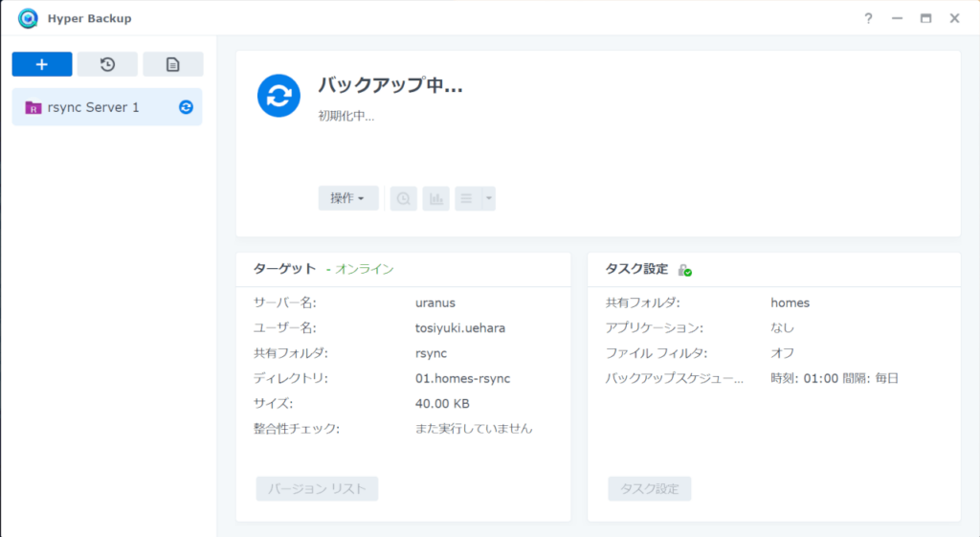Open the backup statistics chart icon
This screenshot has height=537, width=980.
pyautogui.click(x=435, y=199)
